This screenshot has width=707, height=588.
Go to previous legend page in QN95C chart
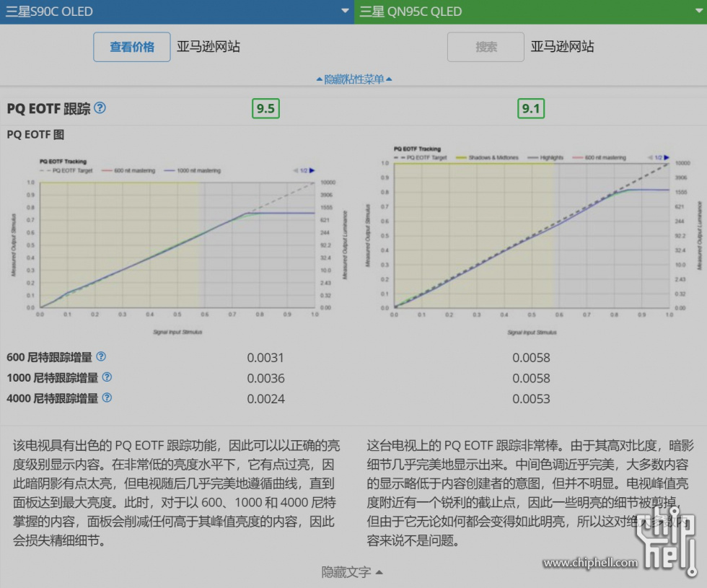[650, 157]
